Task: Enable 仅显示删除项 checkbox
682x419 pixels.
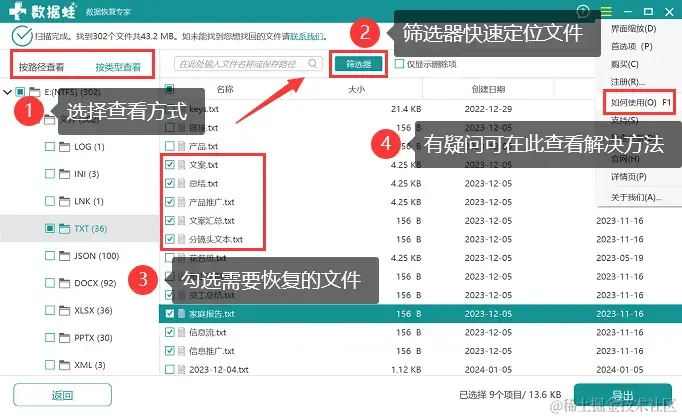Action: pyautogui.click(x=399, y=64)
